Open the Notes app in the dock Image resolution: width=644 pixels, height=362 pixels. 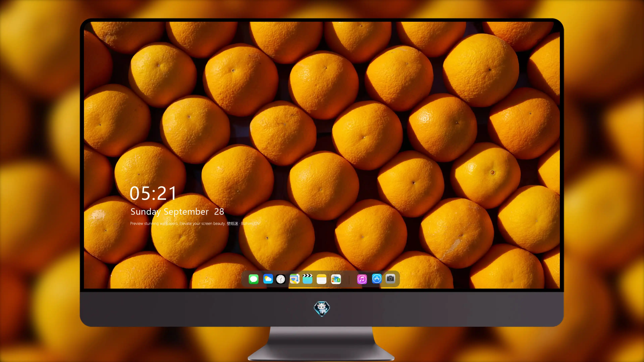coord(321,279)
